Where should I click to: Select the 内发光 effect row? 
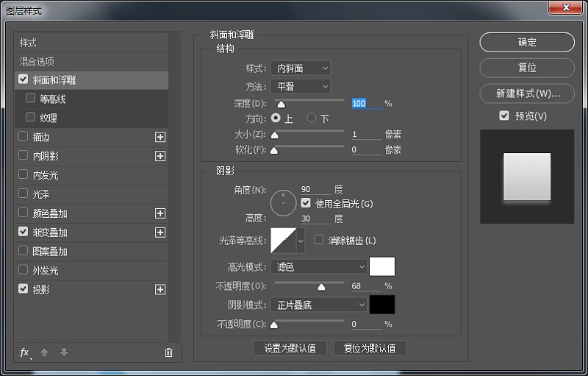click(91, 175)
